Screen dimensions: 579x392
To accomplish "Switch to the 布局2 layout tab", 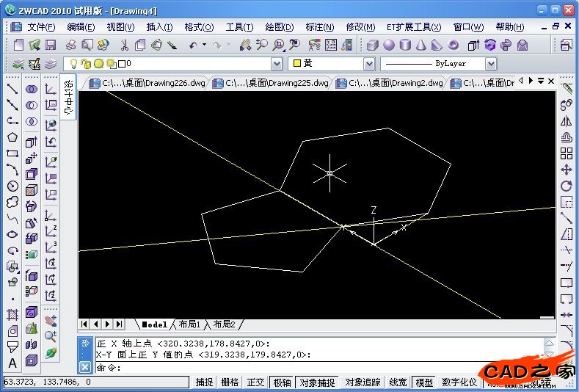I will point(224,324).
